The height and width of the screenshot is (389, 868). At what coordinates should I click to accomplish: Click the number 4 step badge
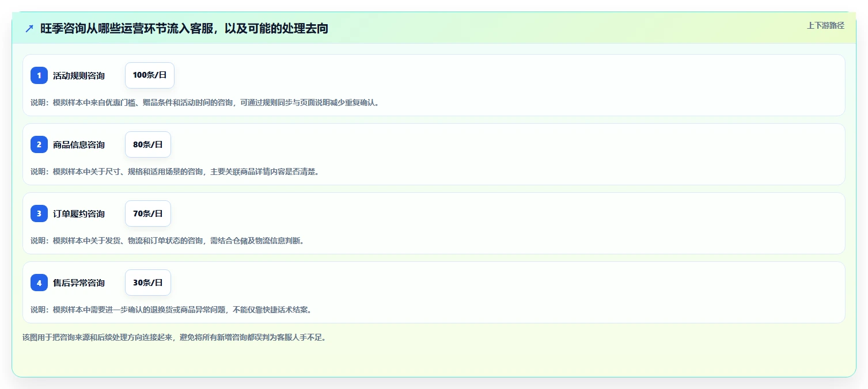(39, 283)
